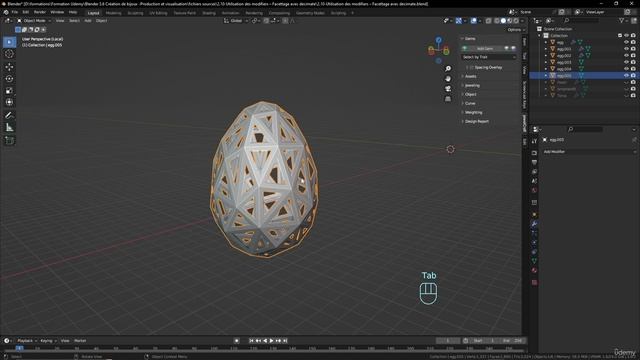Open the View Layer properties tab icon
640x360 pixels.
pyautogui.click(x=534, y=172)
